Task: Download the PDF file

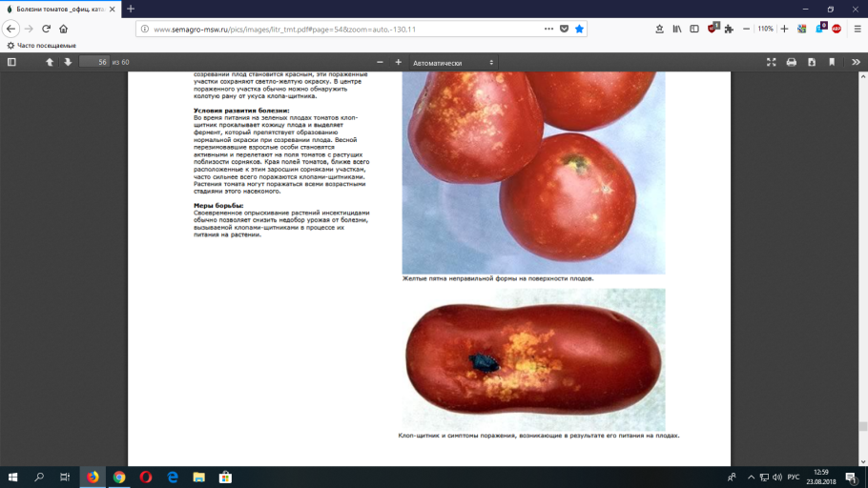Action: (812, 62)
